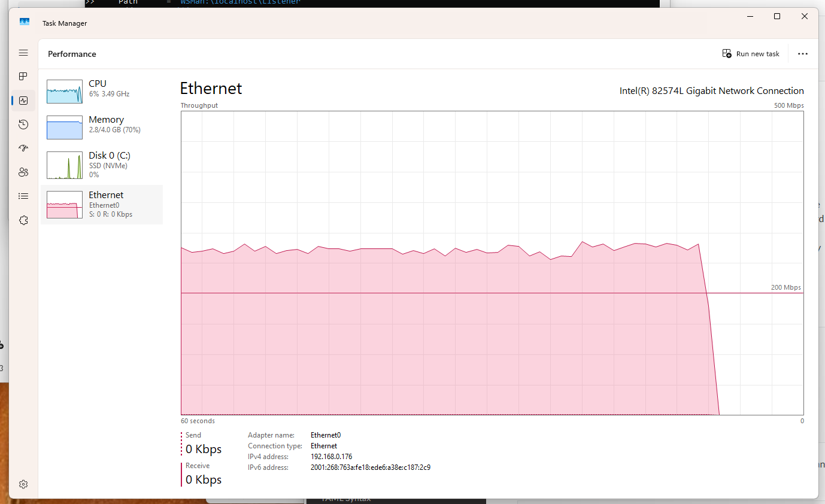Select the Ethernet adapter item

[102, 204]
